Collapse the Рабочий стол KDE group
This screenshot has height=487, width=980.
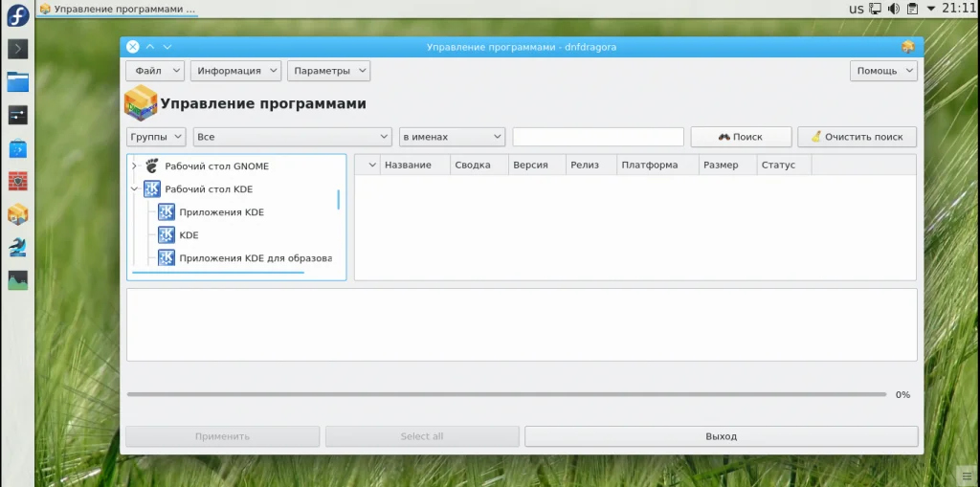(x=134, y=188)
